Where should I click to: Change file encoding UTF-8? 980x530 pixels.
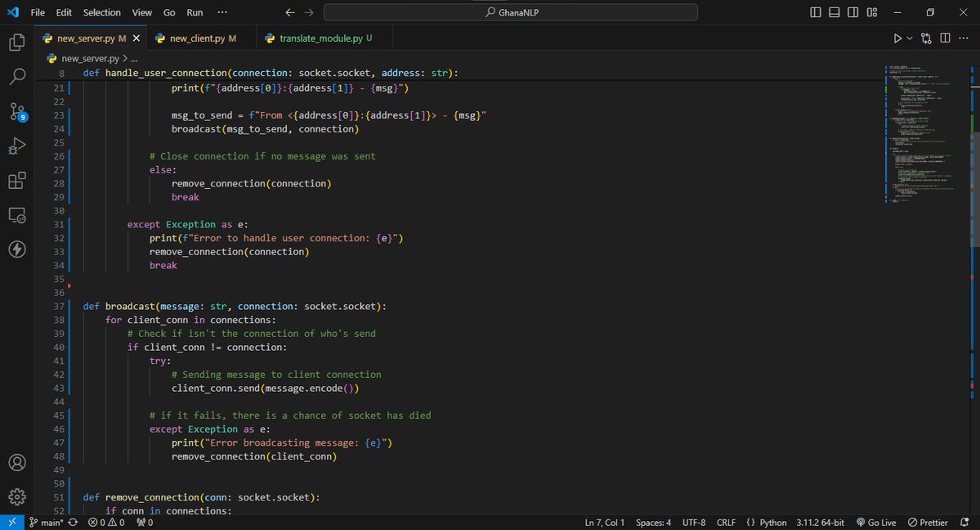click(x=694, y=523)
